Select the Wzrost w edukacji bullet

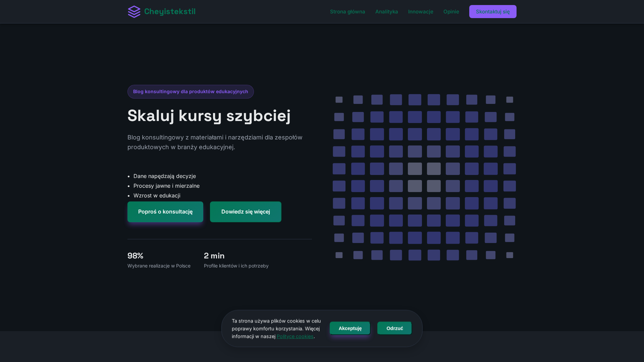pos(157,195)
